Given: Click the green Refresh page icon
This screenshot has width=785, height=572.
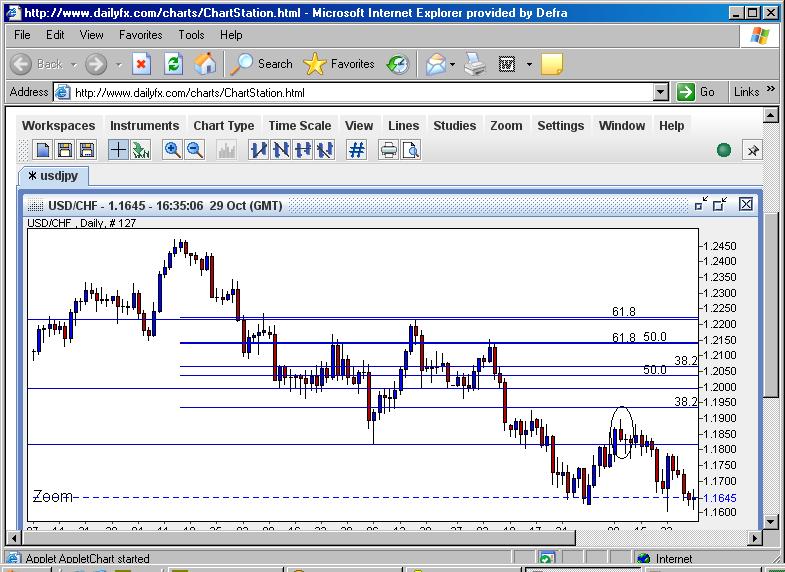Looking at the screenshot, I should tap(173, 64).
